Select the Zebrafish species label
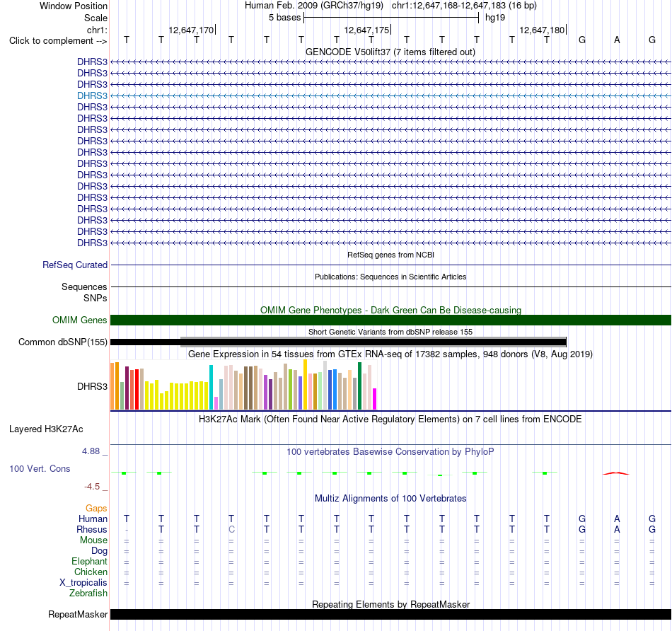This screenshot has width=672, height=631. [x=88, y=594]
